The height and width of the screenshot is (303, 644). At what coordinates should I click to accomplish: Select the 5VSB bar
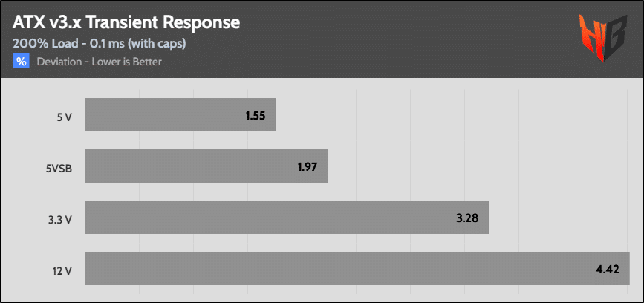pyautogui.click(x=206, y=166)
